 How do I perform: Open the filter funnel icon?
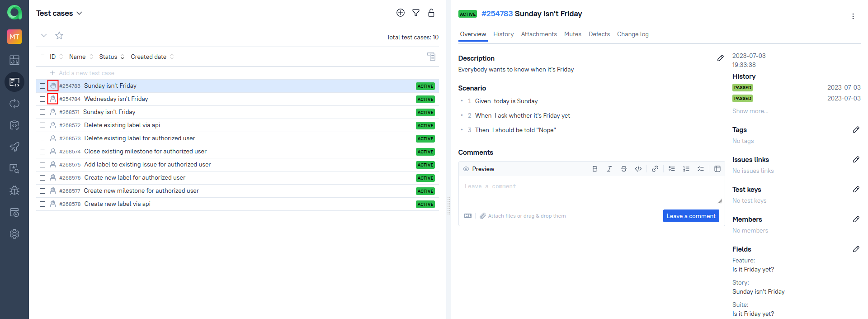tap(416, 13)
